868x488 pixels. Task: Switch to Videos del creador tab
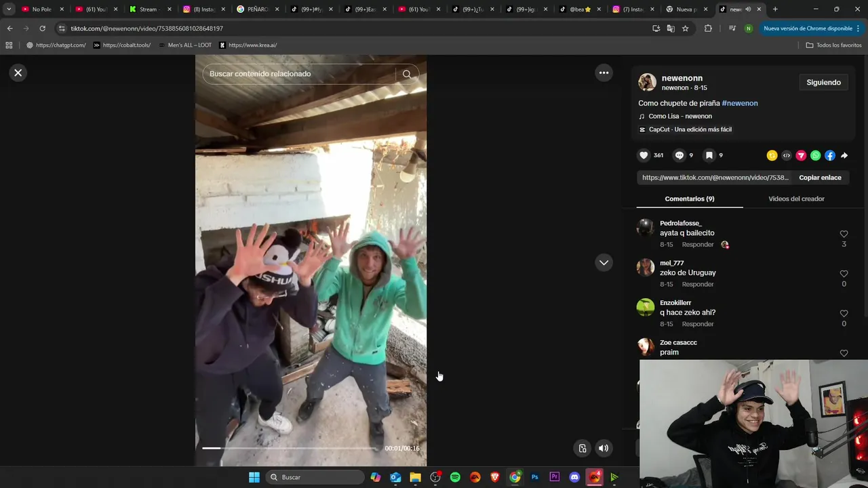[x=796, y=199]
